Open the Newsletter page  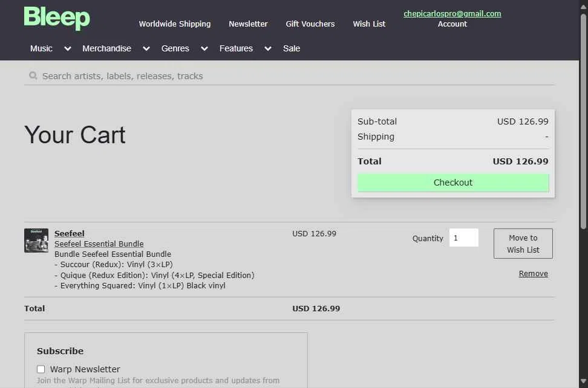(248, 24)
